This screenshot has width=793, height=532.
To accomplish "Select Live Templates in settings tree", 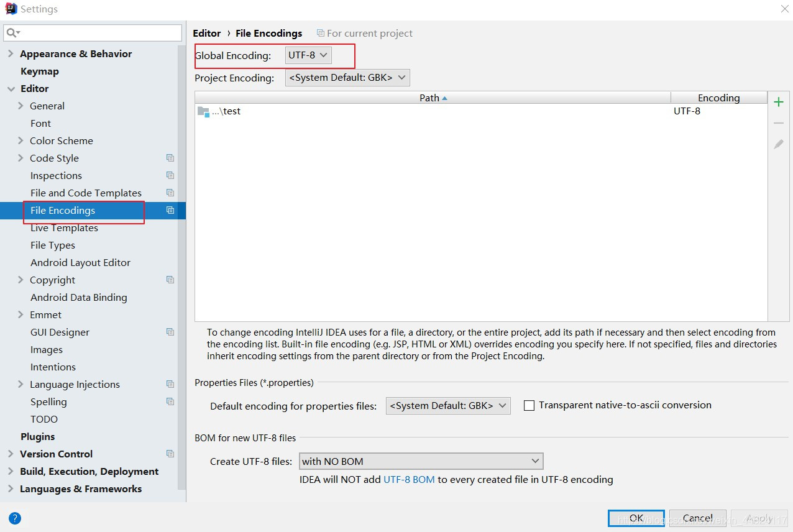I will (x=64, y=228).
